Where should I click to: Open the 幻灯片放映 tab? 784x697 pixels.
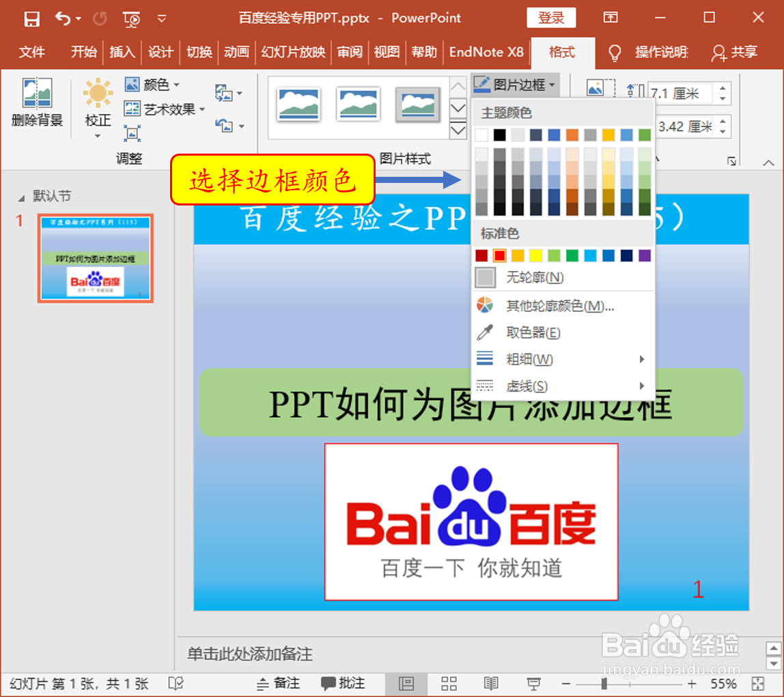293,52
